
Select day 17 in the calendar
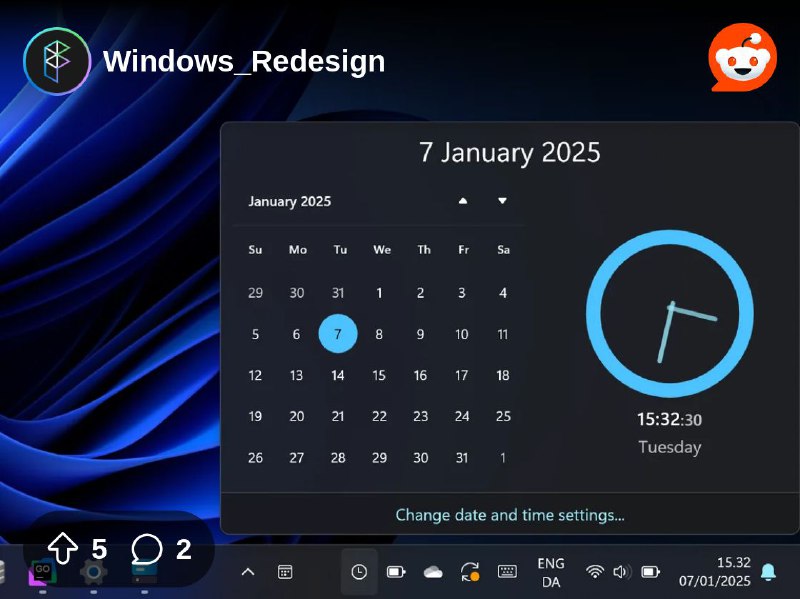point(461,376)
